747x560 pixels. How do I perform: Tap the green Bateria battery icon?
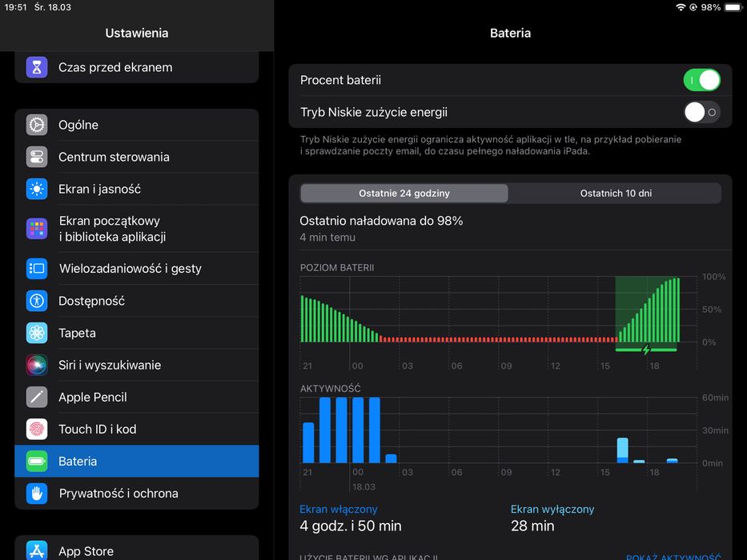(37, 461)
